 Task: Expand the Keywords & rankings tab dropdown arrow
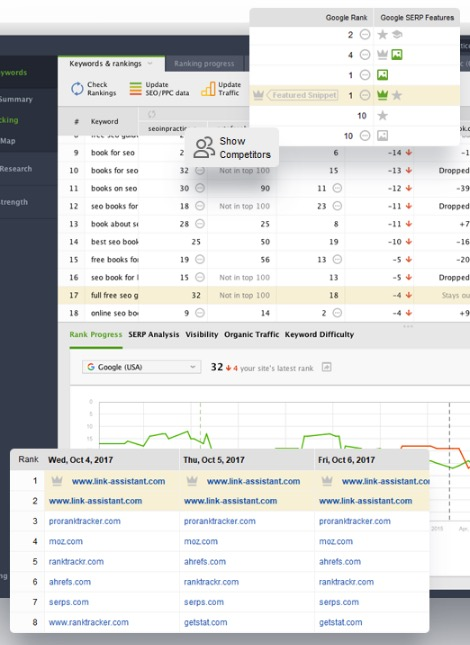150,63
